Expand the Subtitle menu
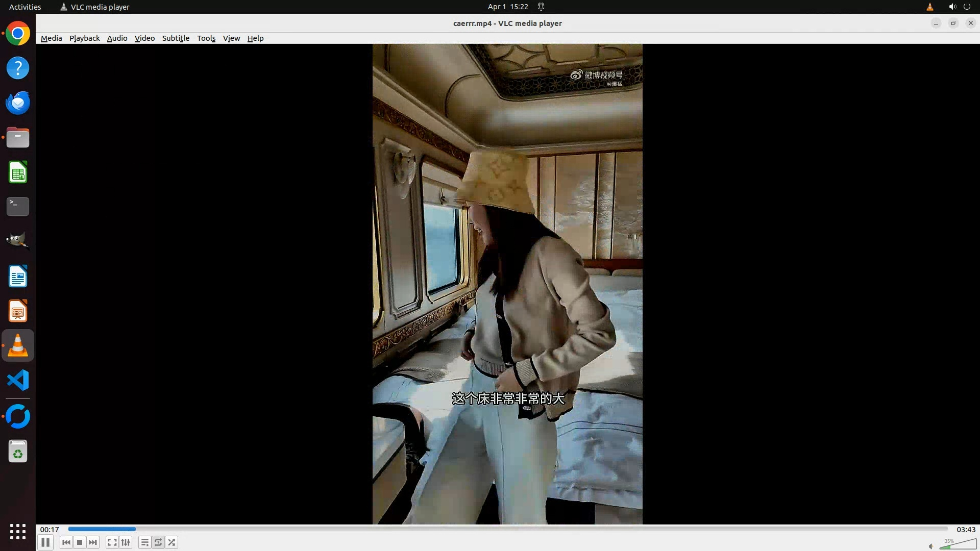This screenshot has width=980, height=551. point(176,38)
